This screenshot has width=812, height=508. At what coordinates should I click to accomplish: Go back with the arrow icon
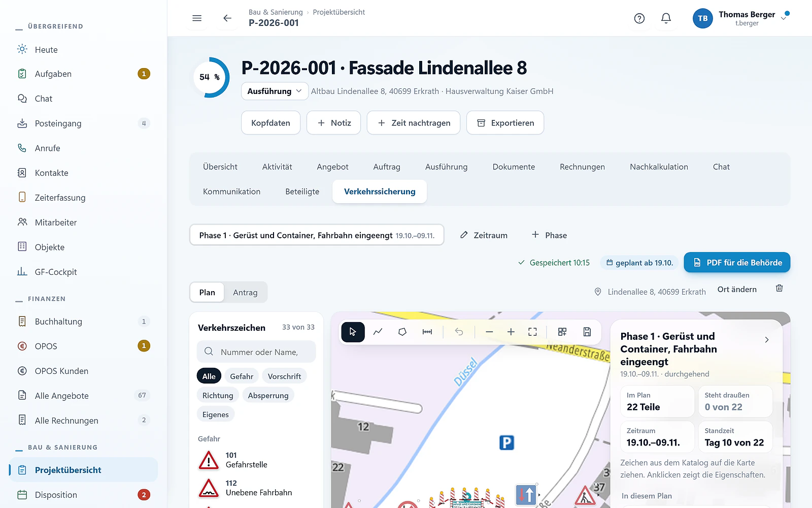227,18
